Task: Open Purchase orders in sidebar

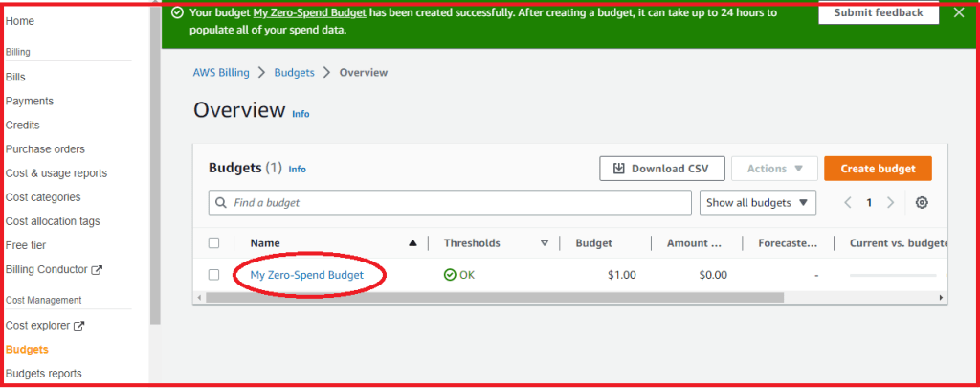Action: (45, 148)
